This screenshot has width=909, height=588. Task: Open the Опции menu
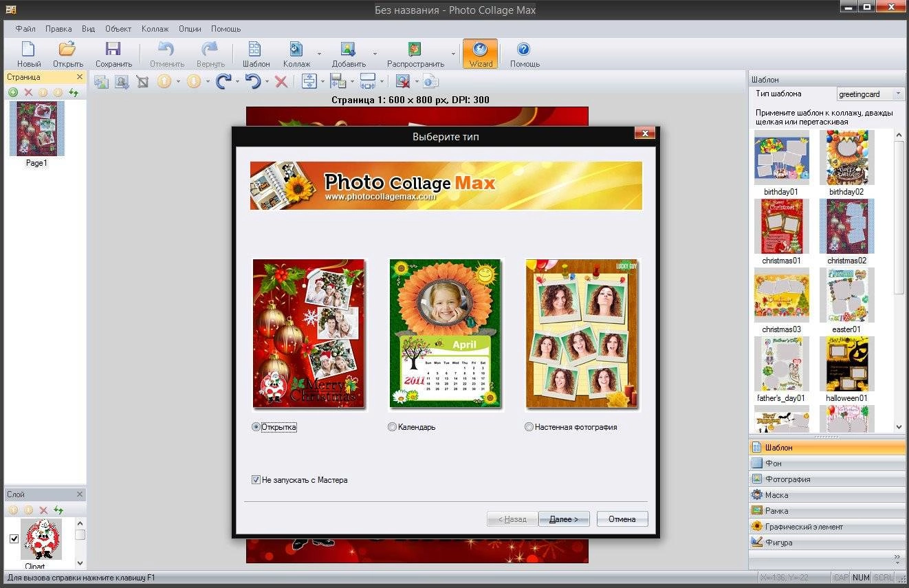click(x=190, y=29)
